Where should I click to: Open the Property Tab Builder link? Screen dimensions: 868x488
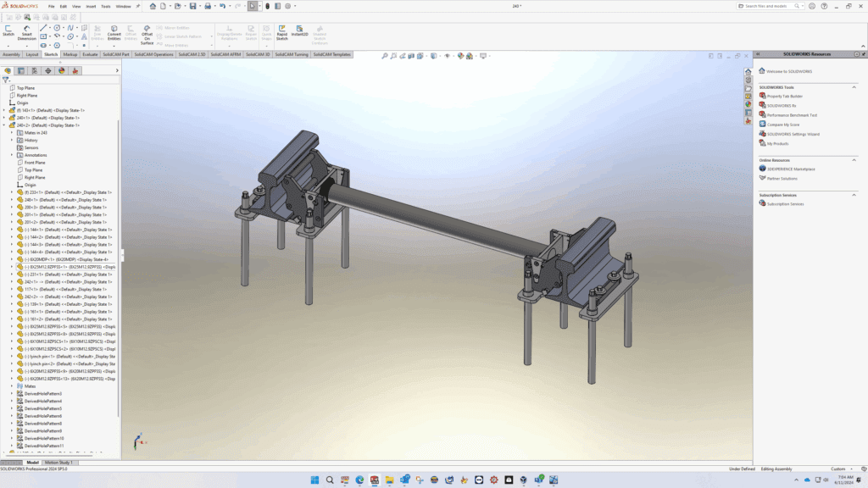[785, 97]
